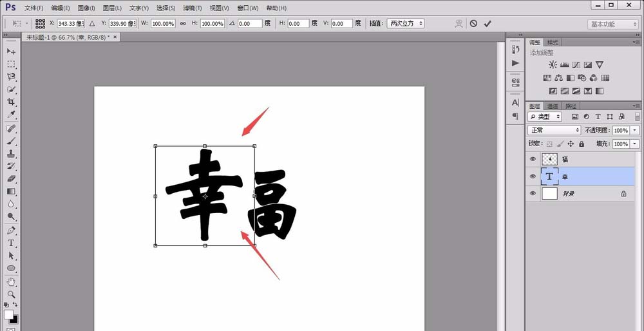Add a Photo Filter adjustment
Screen dimensions: 644x331
click(x=582, y=78)
